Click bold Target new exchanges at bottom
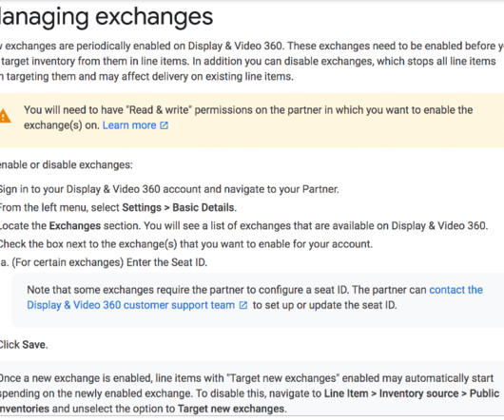 [231, 409]
